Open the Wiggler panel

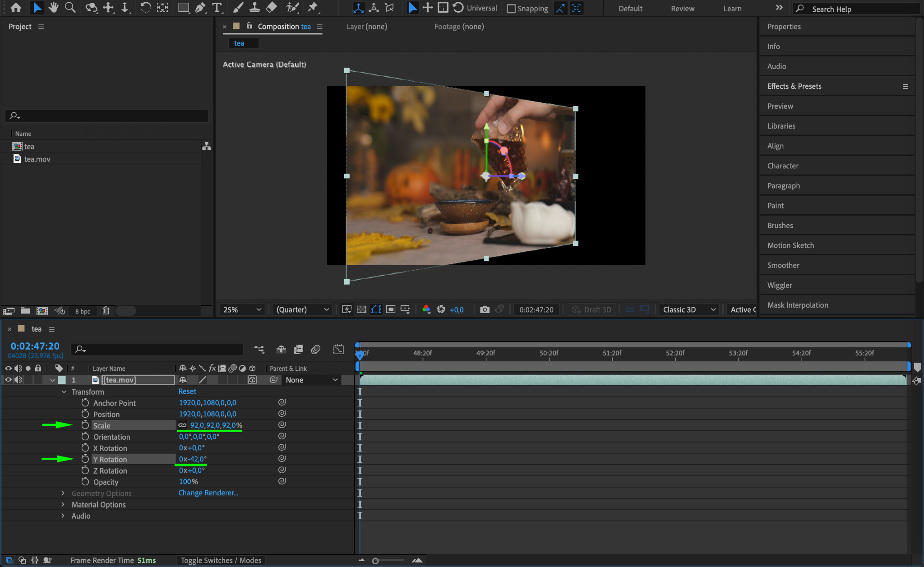pyautogui.click(x=779, y=285)
